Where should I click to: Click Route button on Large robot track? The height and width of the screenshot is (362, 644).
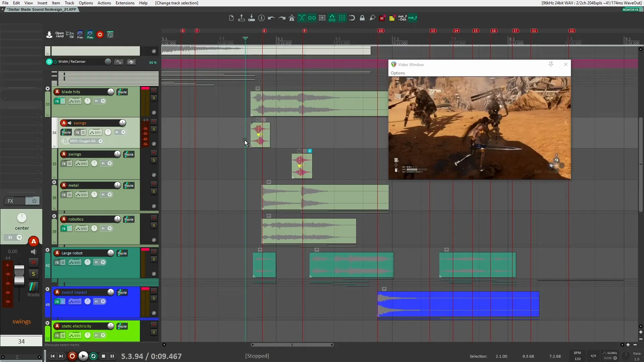122,253
